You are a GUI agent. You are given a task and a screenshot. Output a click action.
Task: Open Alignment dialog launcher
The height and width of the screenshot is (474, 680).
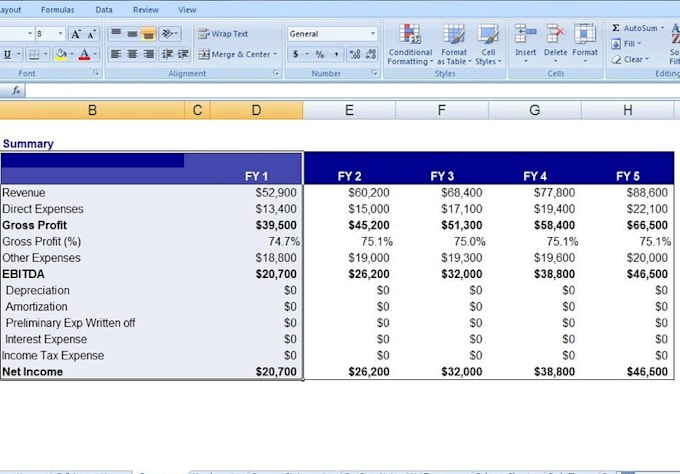[276, 73]
